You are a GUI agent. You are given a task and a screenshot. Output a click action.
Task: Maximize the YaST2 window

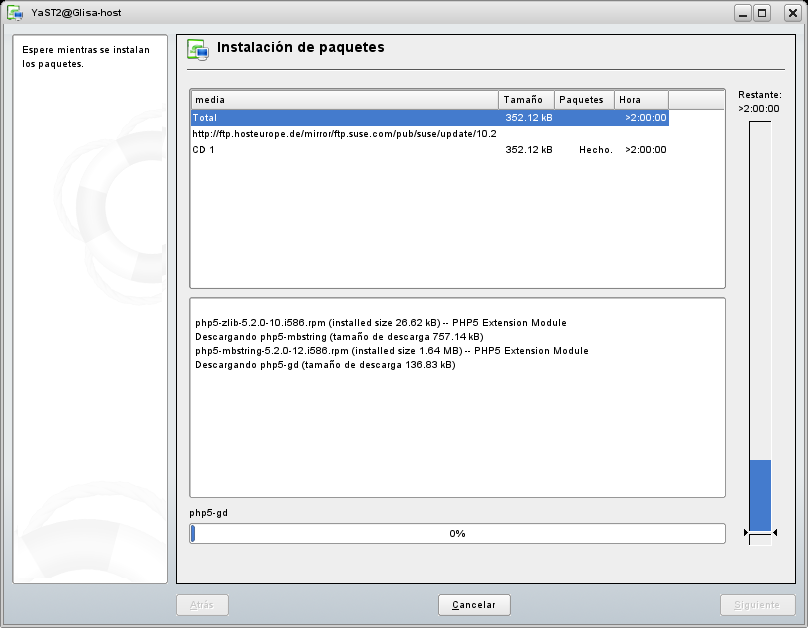763,13
